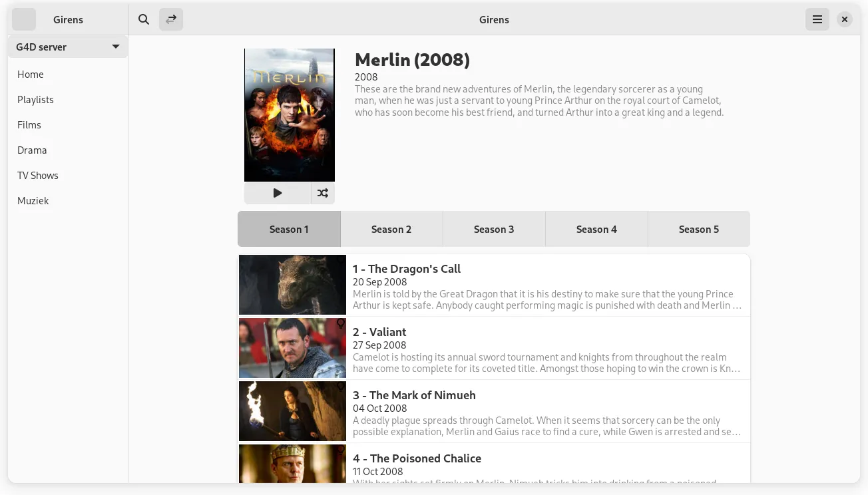The width and height of the screenshot is (868, 495).
Task: Click The Dragon's Call episode thumbnail
Action: coord(292,285)
